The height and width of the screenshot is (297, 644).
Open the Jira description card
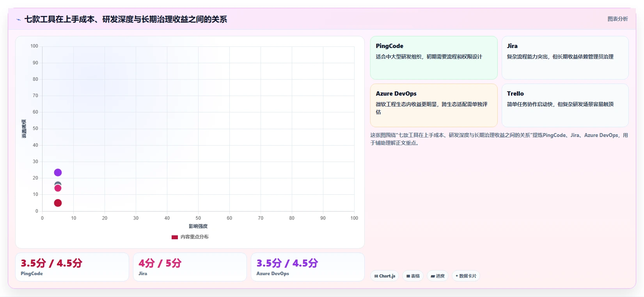565,58
